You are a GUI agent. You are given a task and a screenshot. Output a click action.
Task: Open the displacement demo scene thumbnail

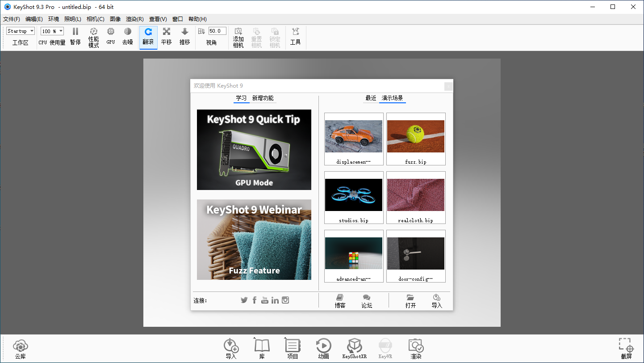[x=354, y=139]
